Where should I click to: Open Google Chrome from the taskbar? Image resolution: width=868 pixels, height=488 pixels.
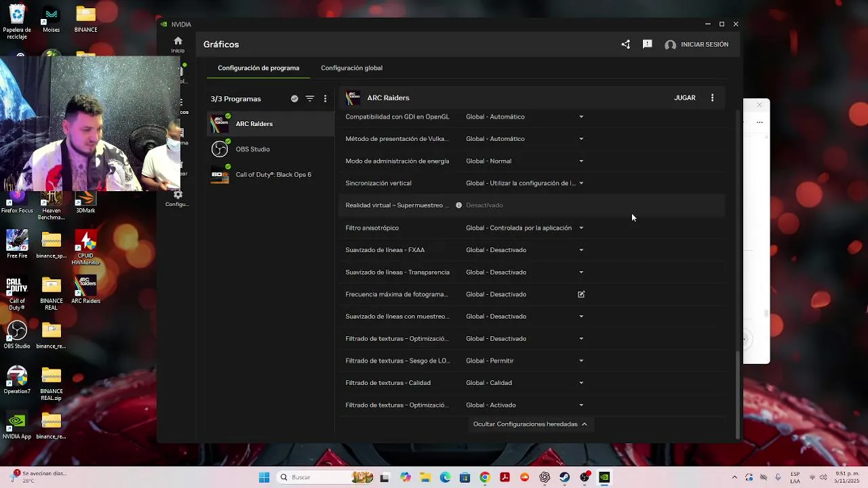pos(484,477)
